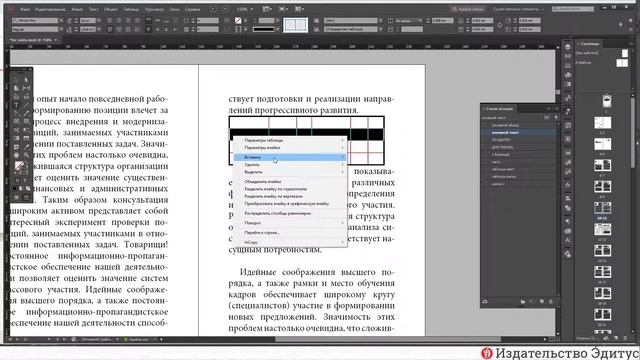Viewport: 640px width, 360px height.
Task: Open Стили абзацев panel flyout menu
Action: tap(556, 109)
